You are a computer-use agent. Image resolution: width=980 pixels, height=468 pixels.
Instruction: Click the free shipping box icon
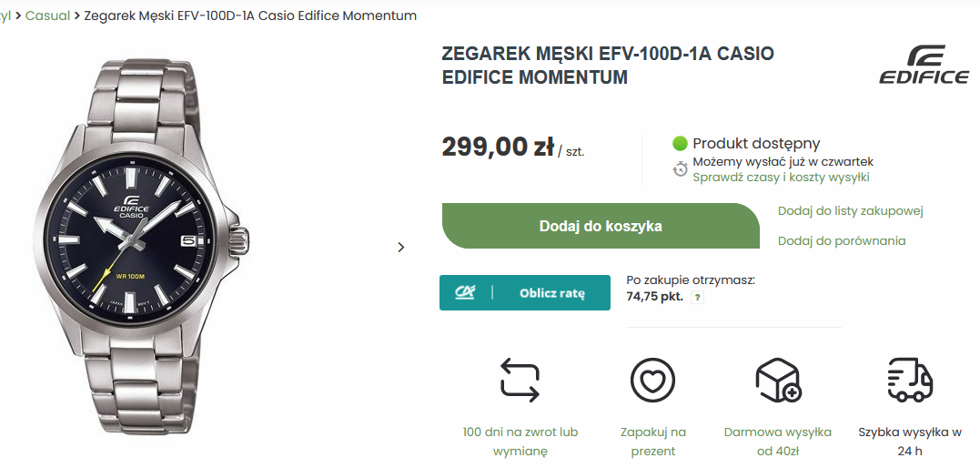(x=778, y=380)
